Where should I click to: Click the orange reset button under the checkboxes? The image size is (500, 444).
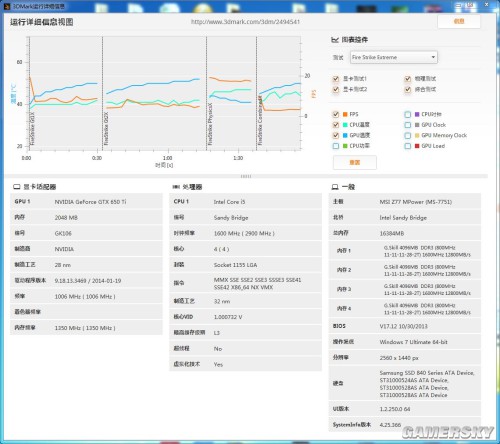point(355,163)
